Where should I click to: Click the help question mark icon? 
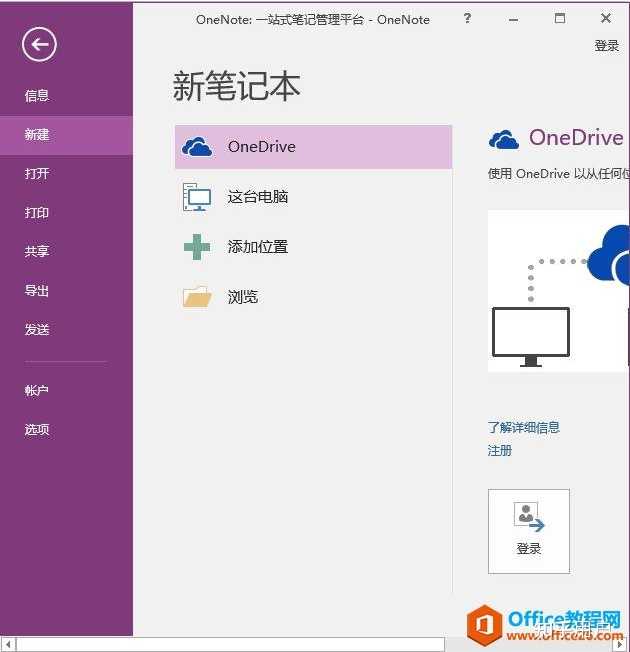[x=467, y=18]
